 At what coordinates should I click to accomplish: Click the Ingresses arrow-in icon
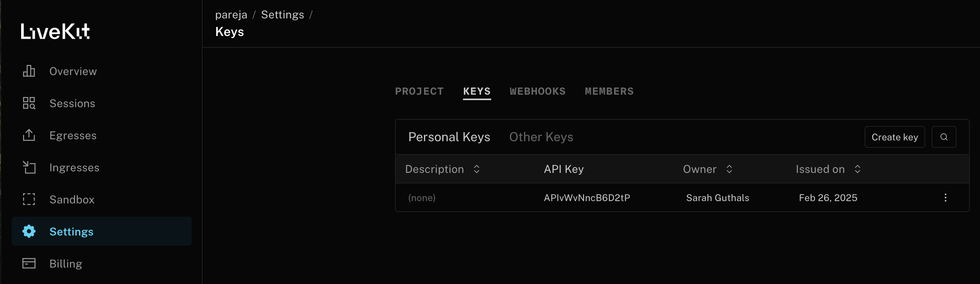[29, 167]
